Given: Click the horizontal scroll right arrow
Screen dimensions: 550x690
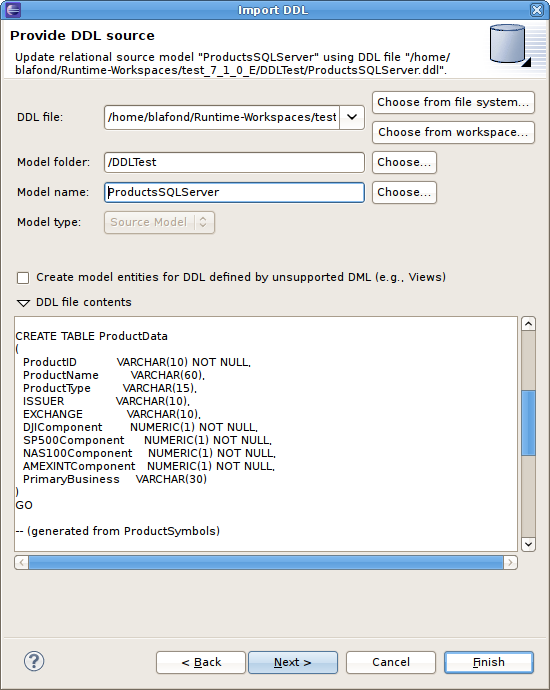Looking at the screenshot, I should pos(510,562).
